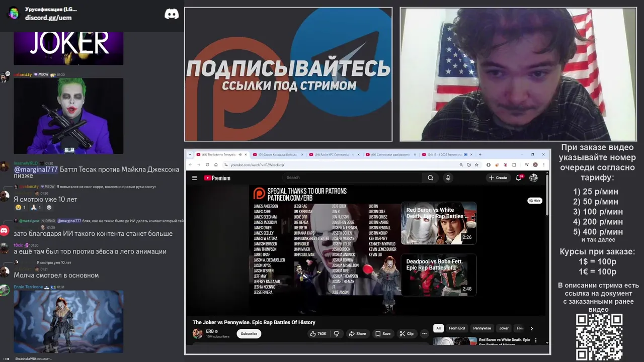Activate voice search microphone in YouTube
The width and height of the screenshot is (644, 362).
point(448,177)
